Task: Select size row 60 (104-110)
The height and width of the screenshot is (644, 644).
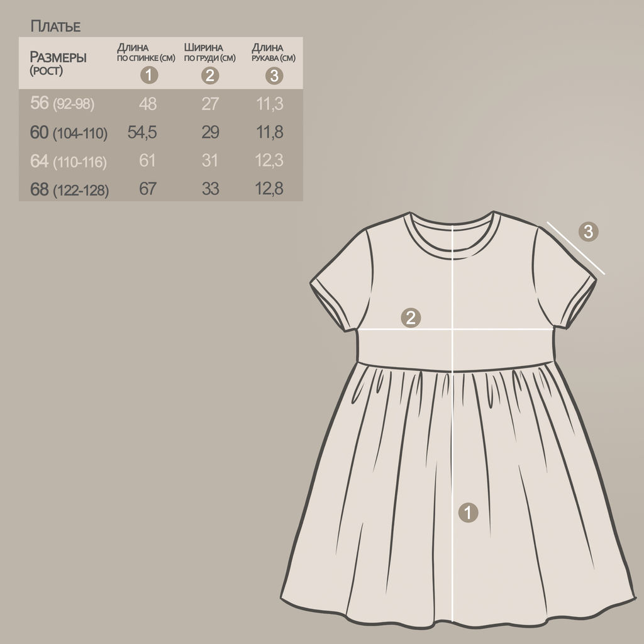Action: pyautogui.click(x=69, y=133)
